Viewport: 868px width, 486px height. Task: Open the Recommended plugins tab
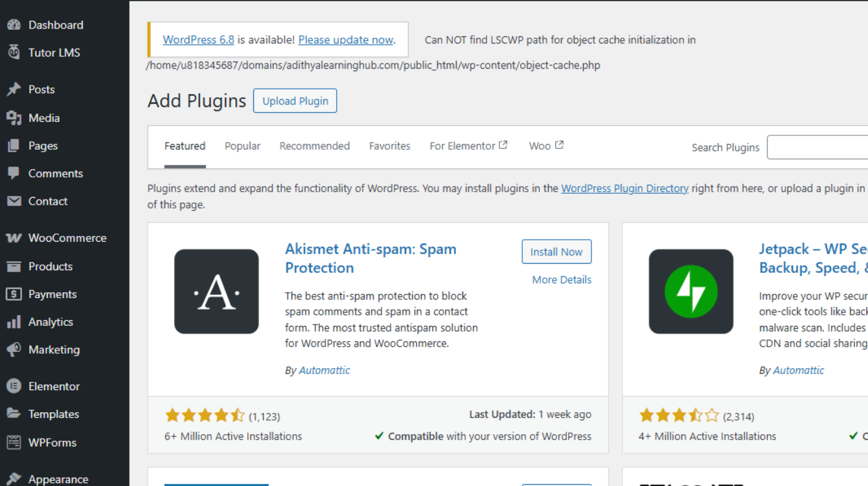(x=314, y=146)
